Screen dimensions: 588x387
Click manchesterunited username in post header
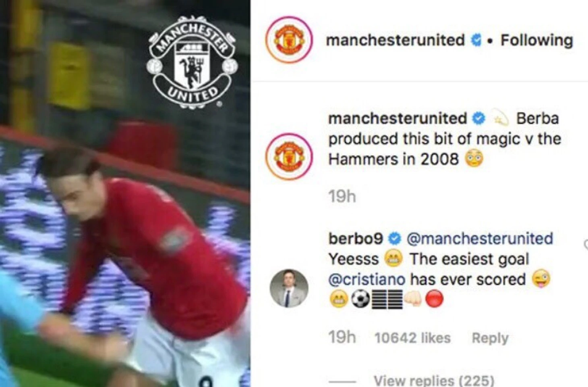tap(395, 40)
